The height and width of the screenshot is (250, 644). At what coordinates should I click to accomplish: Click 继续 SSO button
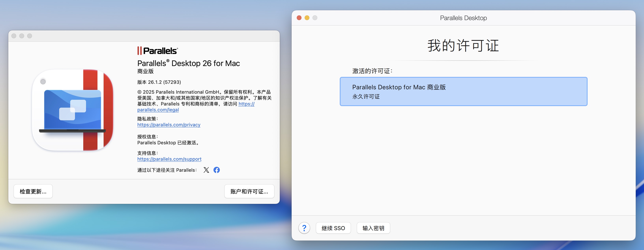click(333, 228)
